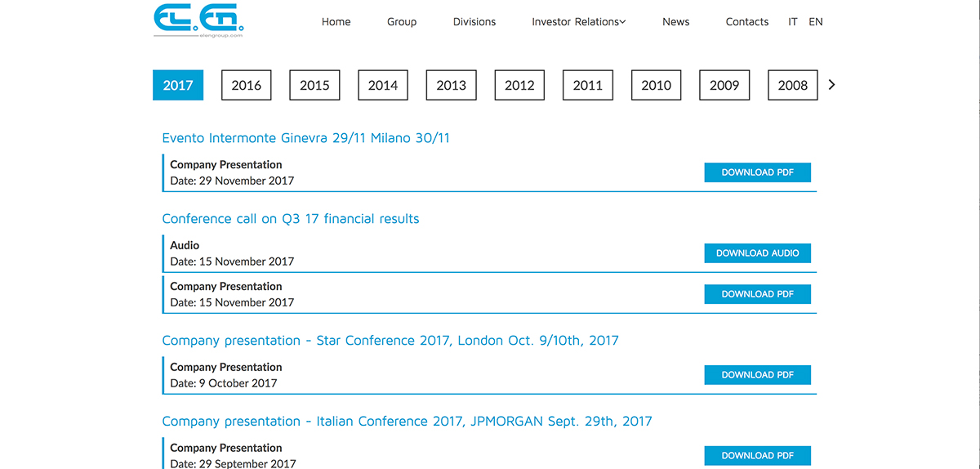Click the El.En. group logo
The height and width of the screenshot is (469, 980).
(x=199, y=21)
